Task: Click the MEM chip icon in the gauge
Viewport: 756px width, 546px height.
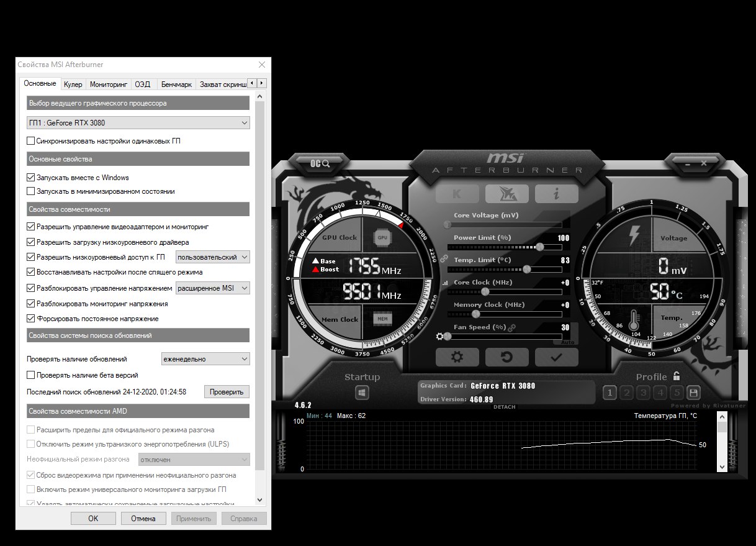Action: click(x=383, y=319)
